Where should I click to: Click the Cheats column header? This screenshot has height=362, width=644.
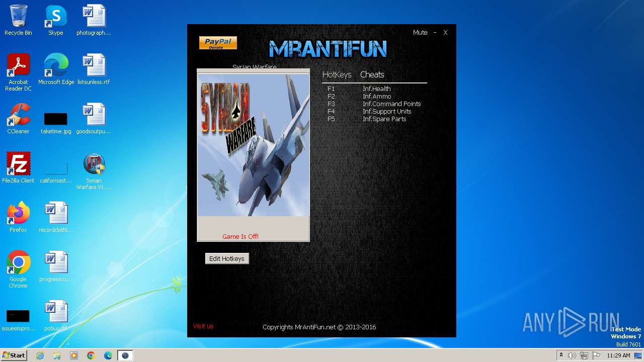click(x=372, y=74)
